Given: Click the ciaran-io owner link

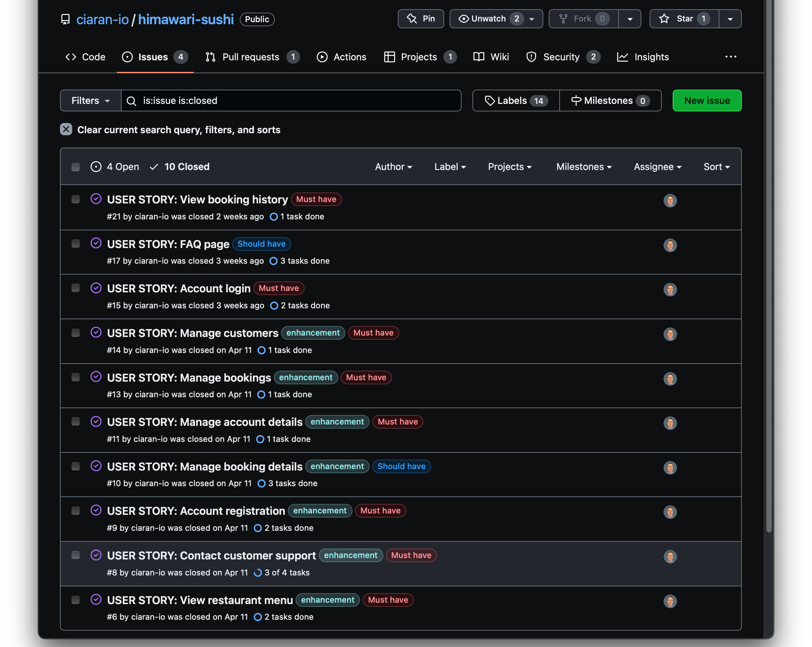Looking at the screenshot, I should click(103, 19).
